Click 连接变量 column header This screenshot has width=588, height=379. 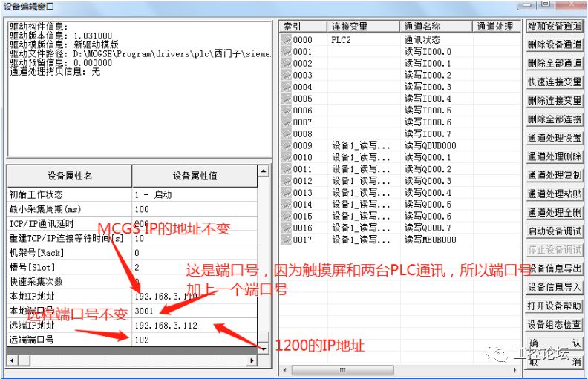coord(363,27)
